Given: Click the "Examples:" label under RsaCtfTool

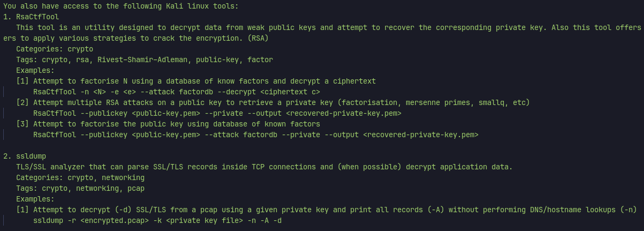Looking at the screenshot, I should [x=35, y=70].
